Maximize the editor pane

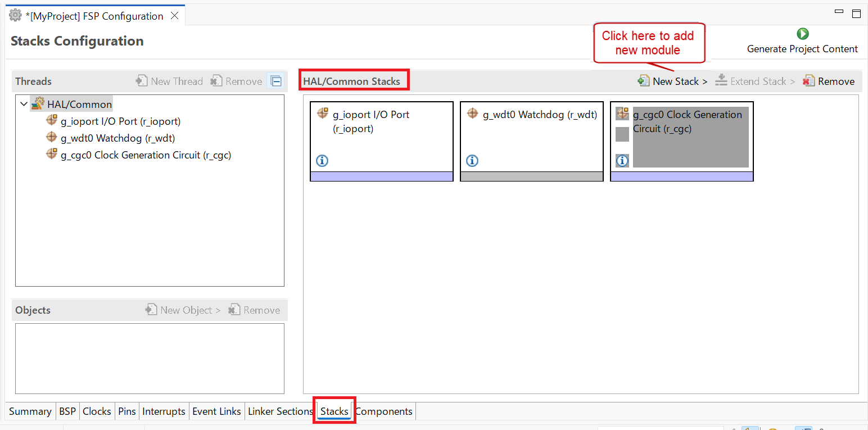(x=857, y=13)
